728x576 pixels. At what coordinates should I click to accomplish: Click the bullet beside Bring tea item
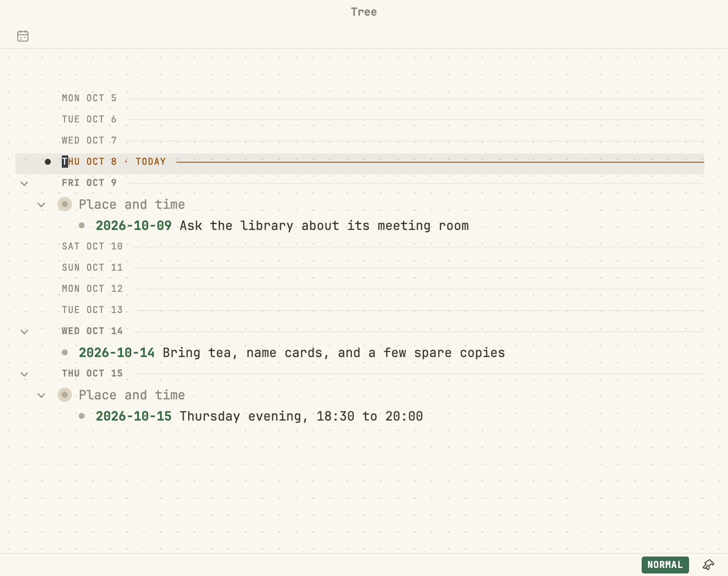point(65,352)
